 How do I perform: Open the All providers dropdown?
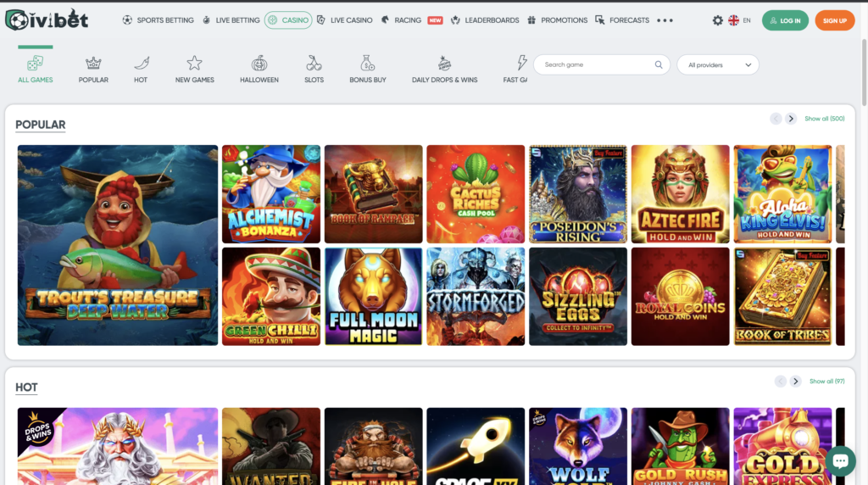(717, 64)
